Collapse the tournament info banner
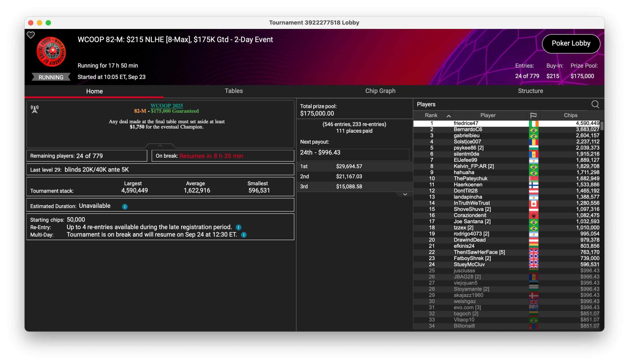This screenshot has width=629, height=364. [160, 146]
